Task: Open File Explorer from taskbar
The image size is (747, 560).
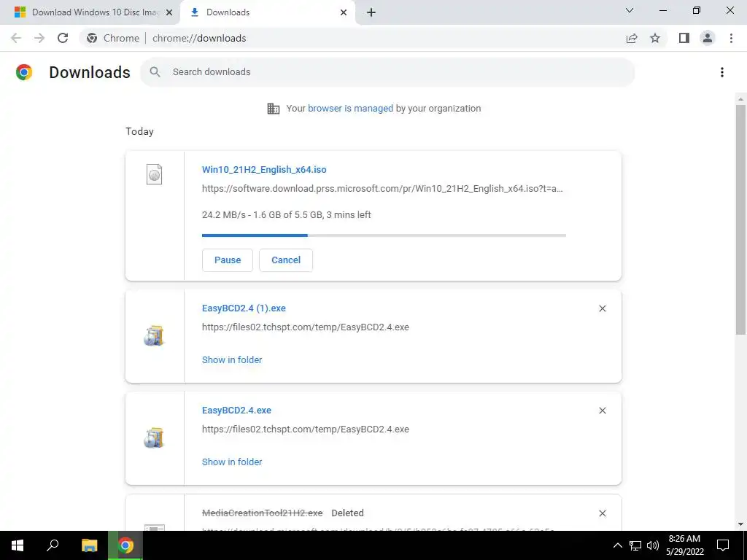Action: pos(89,545)
